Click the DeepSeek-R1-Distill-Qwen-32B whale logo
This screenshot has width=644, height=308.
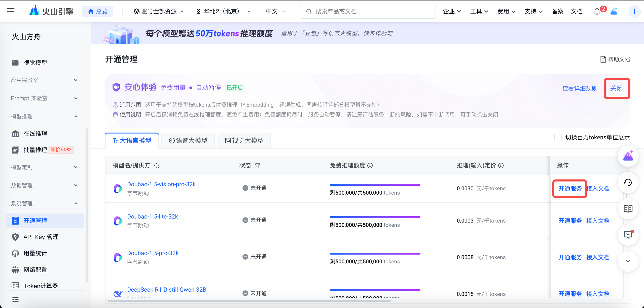pyautogui.click(x=118, y=293)
